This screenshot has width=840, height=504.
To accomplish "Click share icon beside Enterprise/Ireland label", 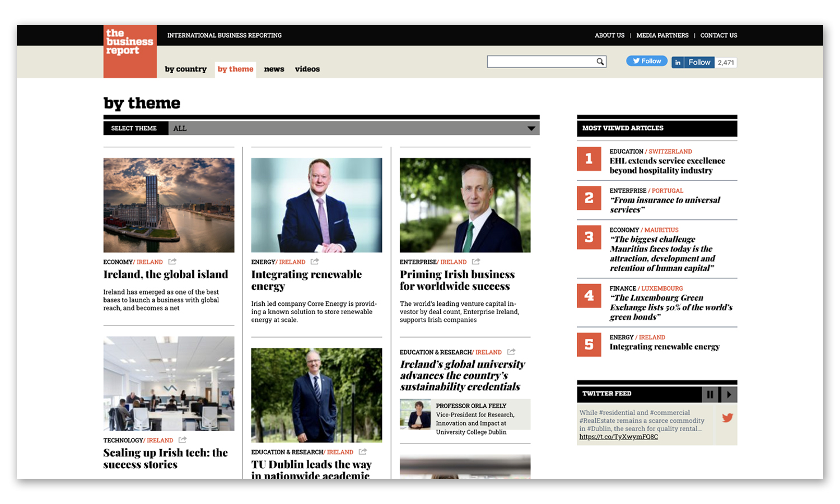I will coord(476,262).
